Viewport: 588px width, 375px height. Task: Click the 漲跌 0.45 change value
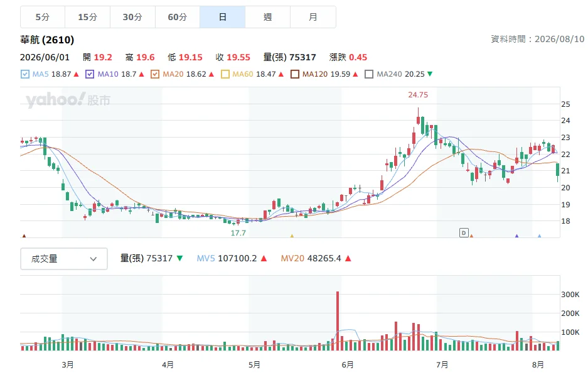click(348, 57)
